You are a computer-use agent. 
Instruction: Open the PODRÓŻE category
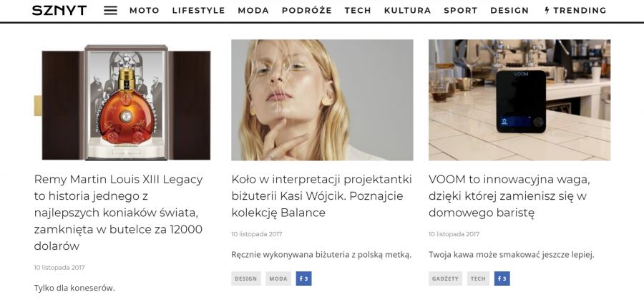(x=307, y=11)
